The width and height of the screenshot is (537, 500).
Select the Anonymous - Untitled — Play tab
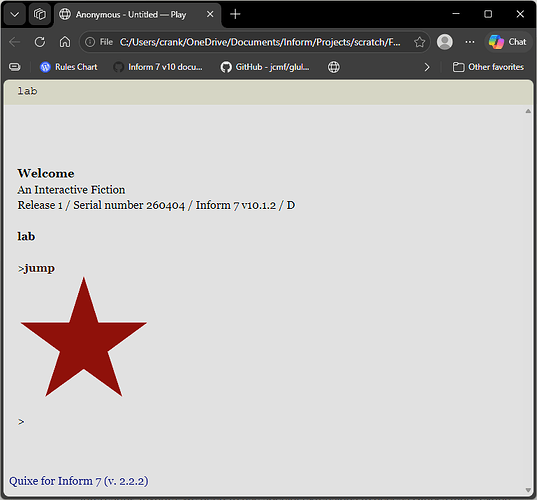click(131, 15)
